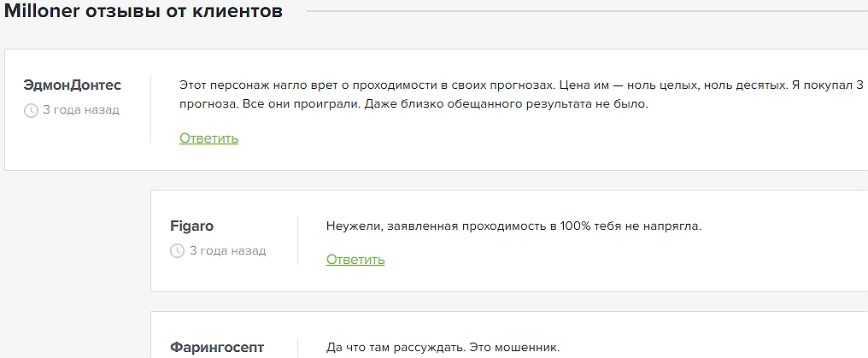Select the username Figaro
The width and height of the screenshot is (868, 358).
pyautogui.click(x=191, y=226)
